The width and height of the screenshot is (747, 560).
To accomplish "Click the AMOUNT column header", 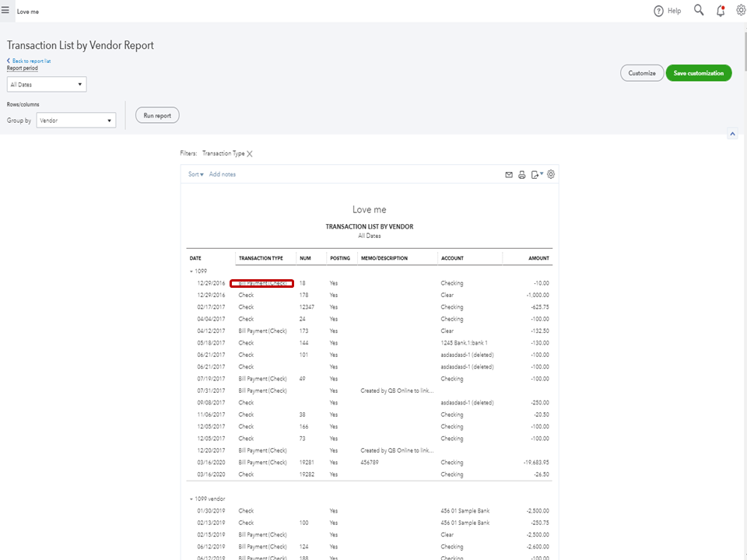I will 538,258.
